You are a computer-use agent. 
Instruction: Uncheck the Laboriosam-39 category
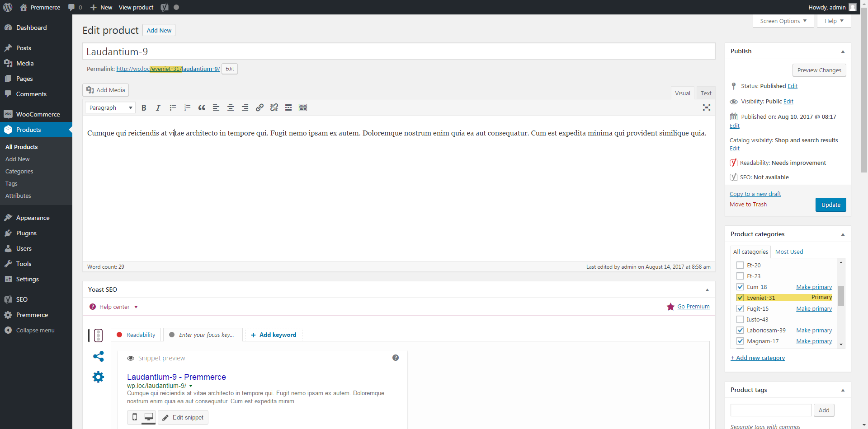click(x=740, y=330)
